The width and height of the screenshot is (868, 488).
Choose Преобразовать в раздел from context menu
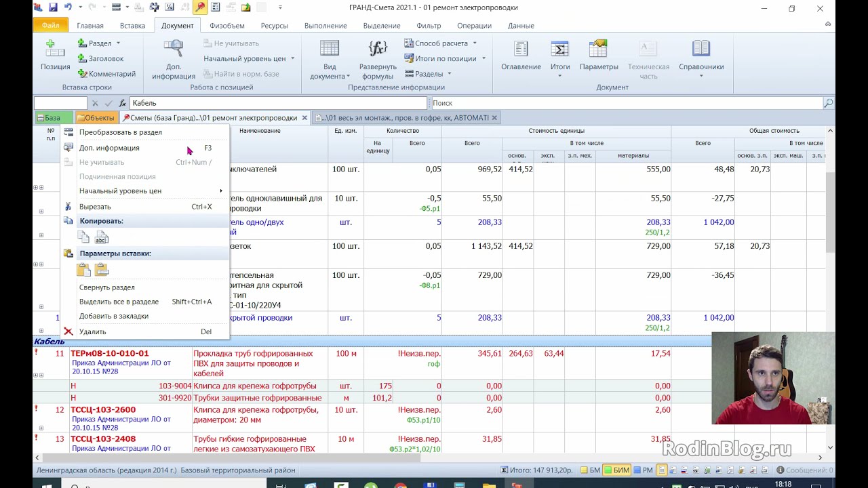click(x=145, y=132)
